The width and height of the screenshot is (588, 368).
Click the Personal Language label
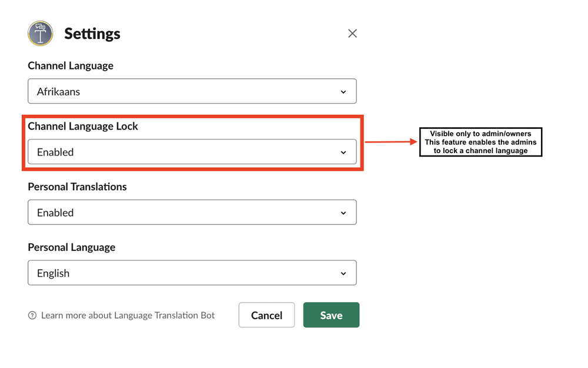pos(72,247)
